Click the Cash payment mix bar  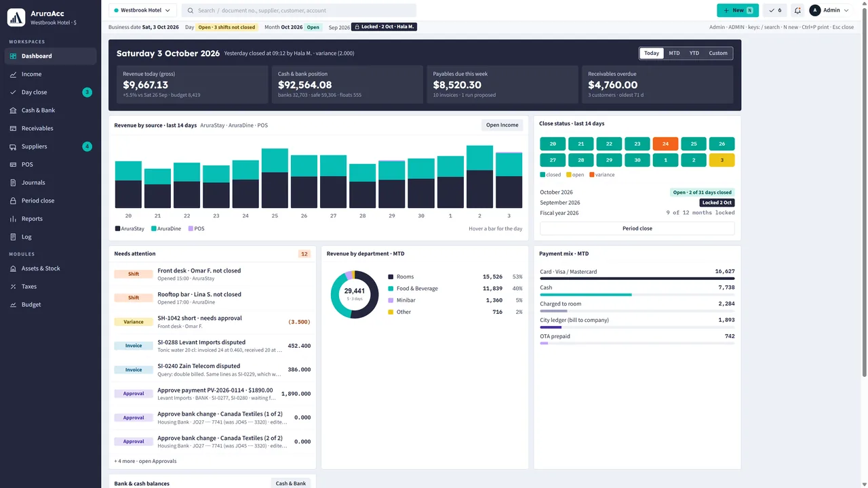click(x=637, y=295)
